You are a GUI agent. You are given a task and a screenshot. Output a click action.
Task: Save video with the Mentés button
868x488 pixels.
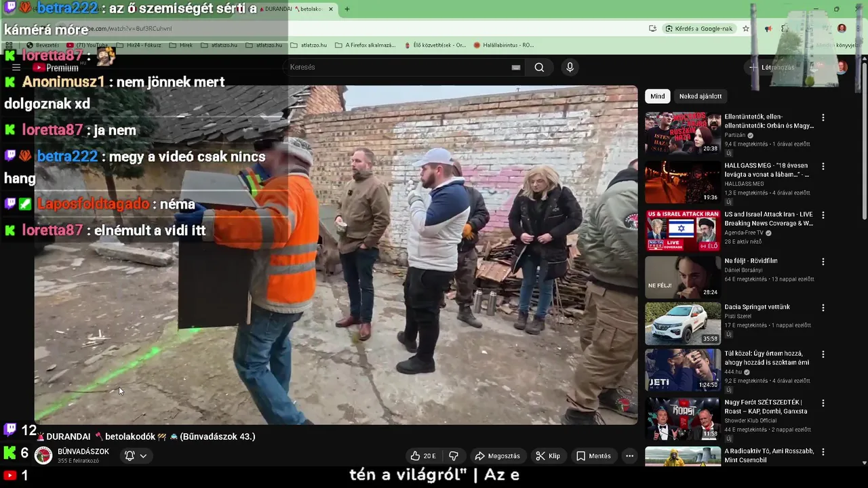(x=593, y=456)
